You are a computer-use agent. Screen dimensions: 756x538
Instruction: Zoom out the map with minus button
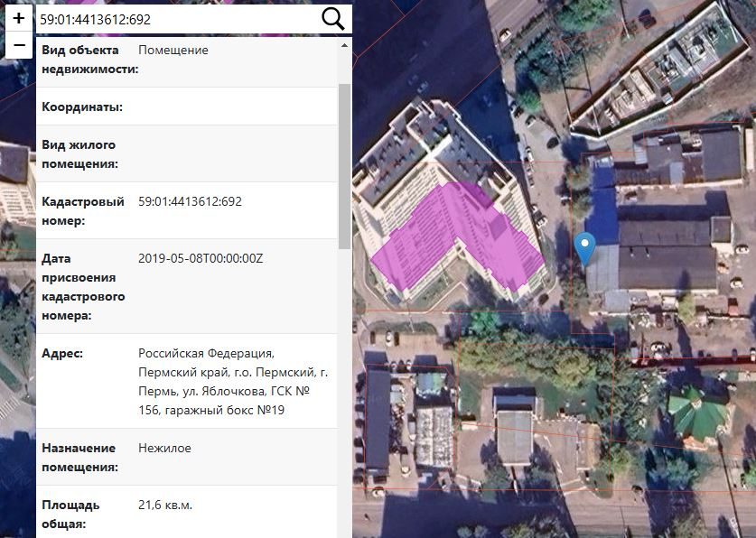19,45
